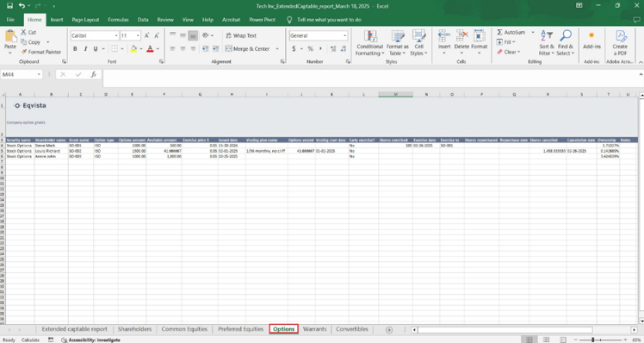Screen dimensions: 644x343
Task: Add a new sheet with plus button
Action: (x=389, y=329)
